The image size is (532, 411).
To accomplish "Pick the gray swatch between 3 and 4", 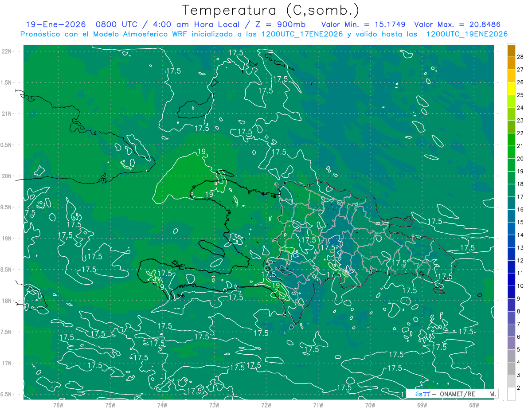I will click(x=511, y=369).
